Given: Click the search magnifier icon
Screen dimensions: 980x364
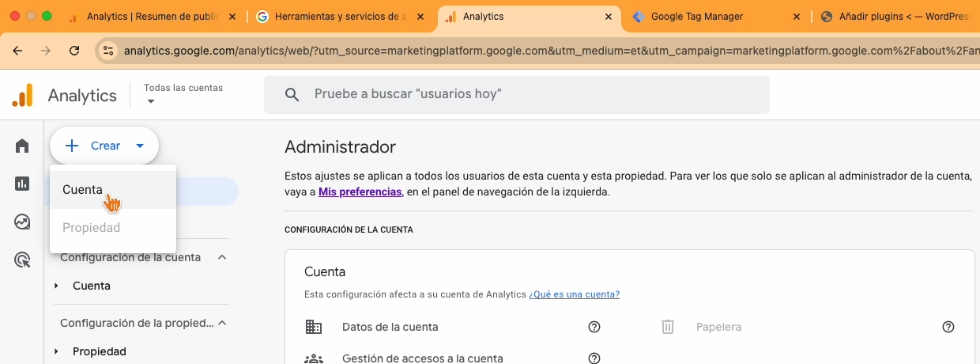Looking at the screenshot, I should [292, 94].
